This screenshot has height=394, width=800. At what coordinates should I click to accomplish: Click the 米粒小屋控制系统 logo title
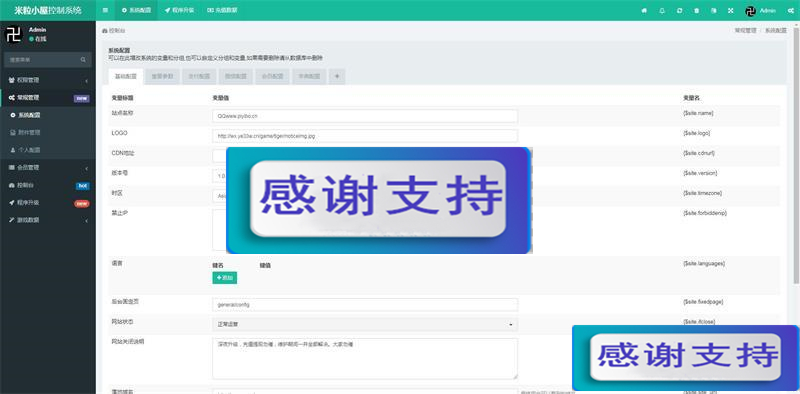pyautogui.click(x=48, y=10)
